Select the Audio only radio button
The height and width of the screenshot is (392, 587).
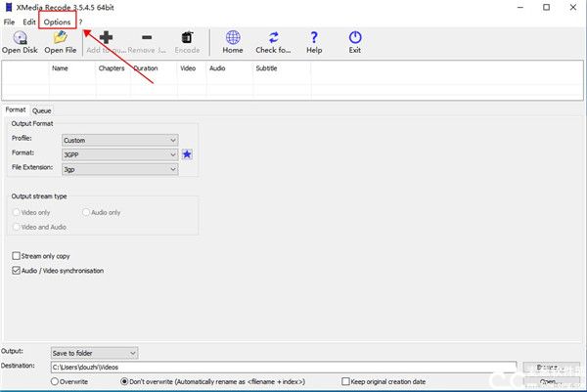tap(86, 212)
